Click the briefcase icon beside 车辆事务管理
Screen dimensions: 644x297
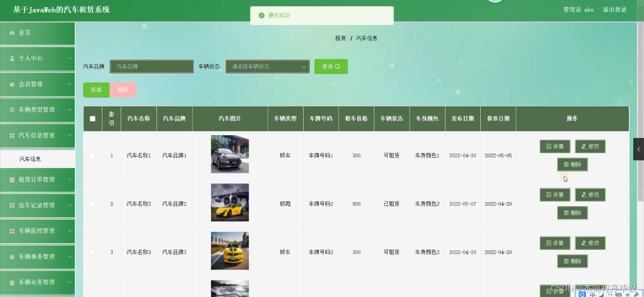(x=12, y=257)
